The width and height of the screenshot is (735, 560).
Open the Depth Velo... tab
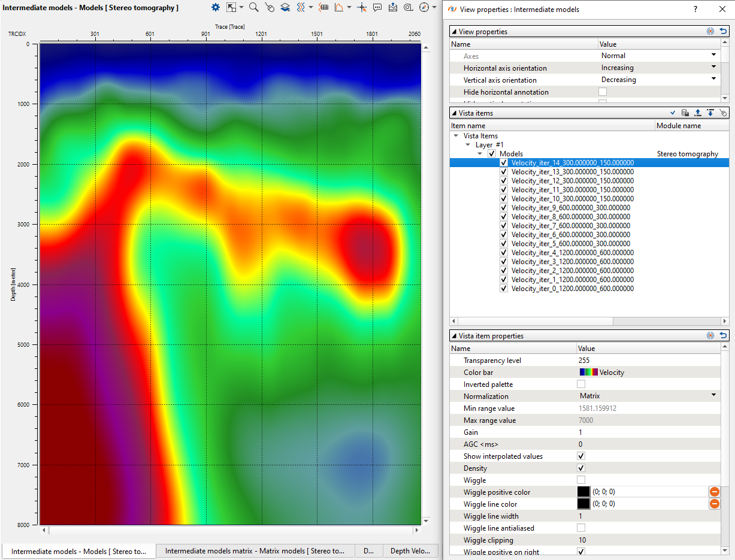click(410, 551)
